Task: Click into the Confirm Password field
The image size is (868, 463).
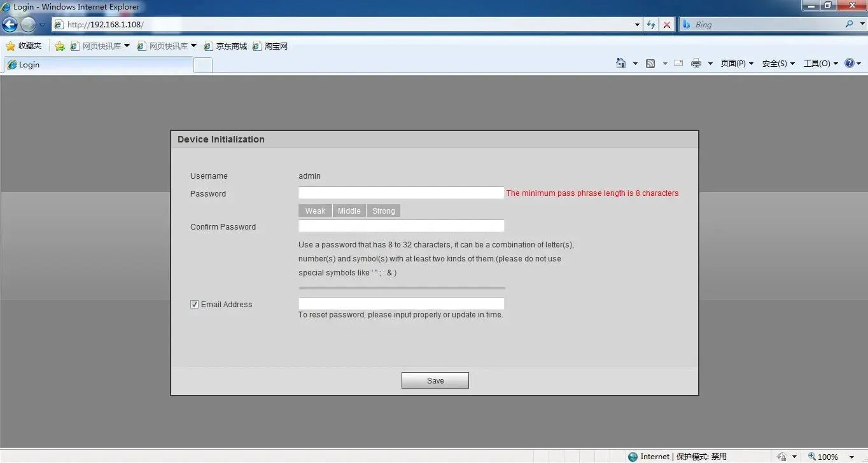Action: pos(402,226)
